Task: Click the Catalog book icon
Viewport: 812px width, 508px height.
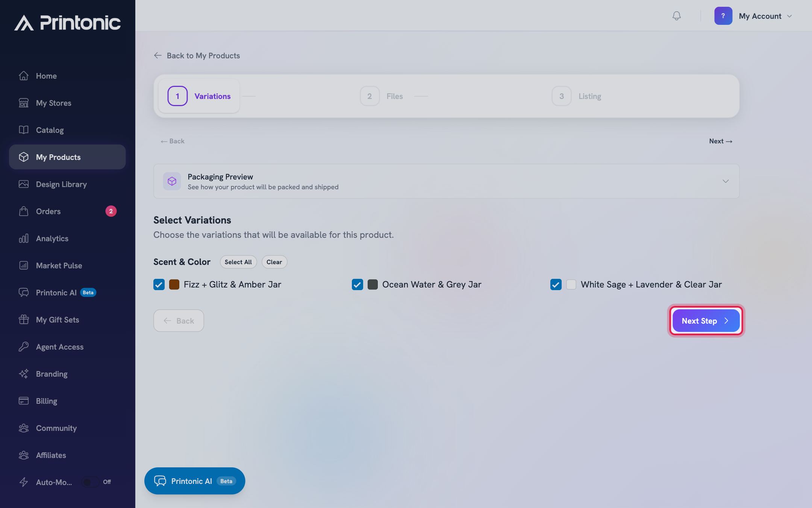Action: pos(24,130)
